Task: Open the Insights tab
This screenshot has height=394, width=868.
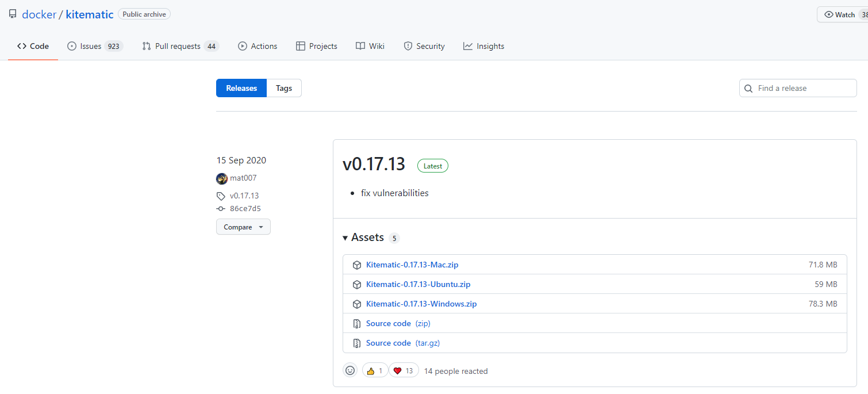Action: 483,46
